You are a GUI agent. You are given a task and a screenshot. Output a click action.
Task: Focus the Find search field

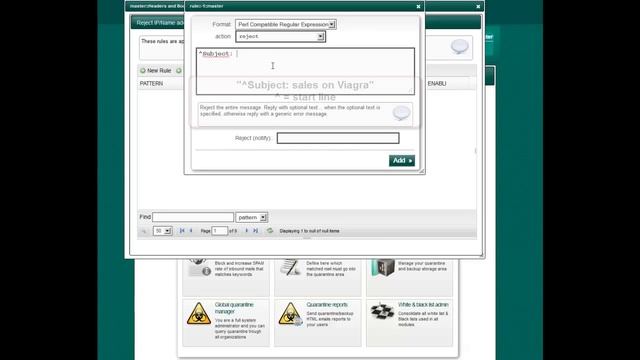click(x=193, y=217)
